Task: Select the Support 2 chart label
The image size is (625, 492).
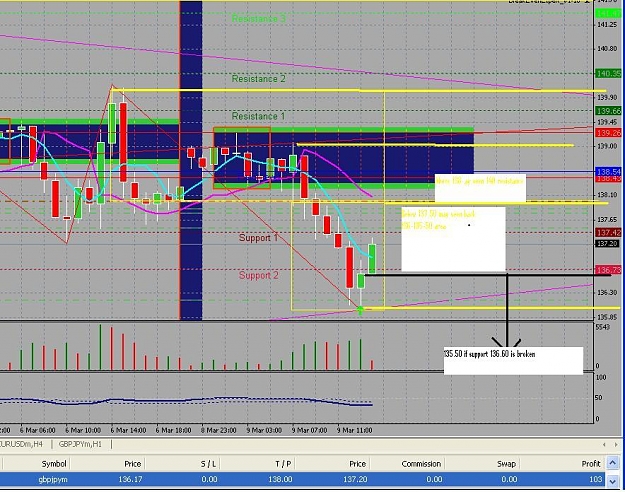Action: coord(258,276)
